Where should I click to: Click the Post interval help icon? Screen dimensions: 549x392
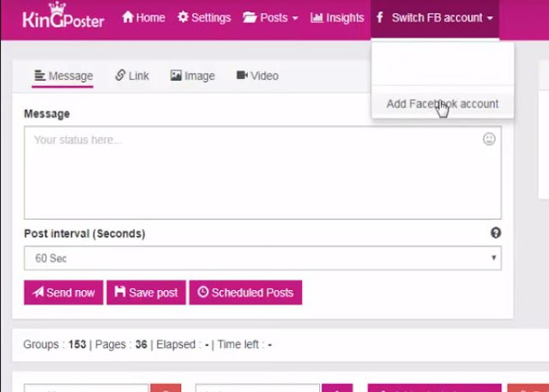tap(496, 232)
